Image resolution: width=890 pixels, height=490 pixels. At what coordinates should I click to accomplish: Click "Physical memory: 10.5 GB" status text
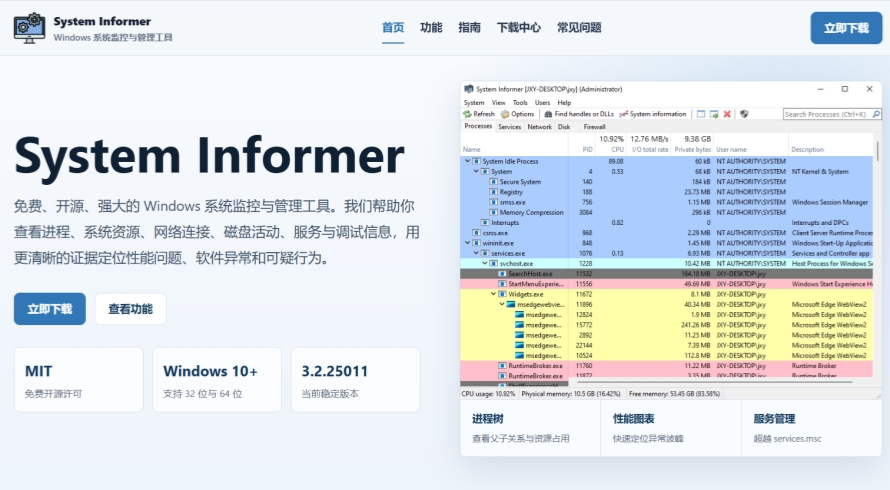[570, 393]
